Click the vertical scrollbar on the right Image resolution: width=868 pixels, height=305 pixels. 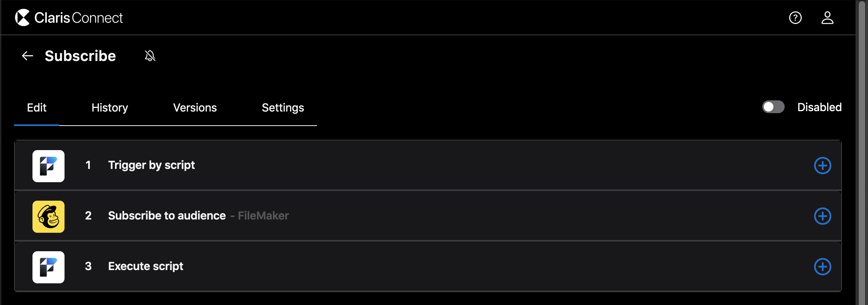tap(862, 152)
